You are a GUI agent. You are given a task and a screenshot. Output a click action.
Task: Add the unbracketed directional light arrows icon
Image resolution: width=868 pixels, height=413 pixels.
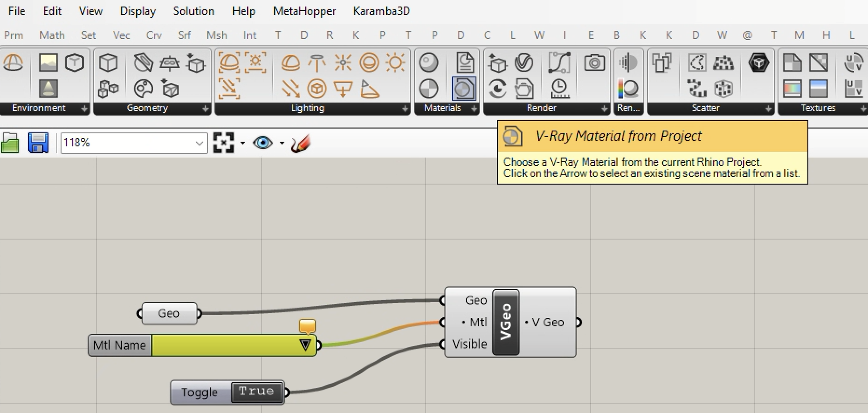pos(290,88)
